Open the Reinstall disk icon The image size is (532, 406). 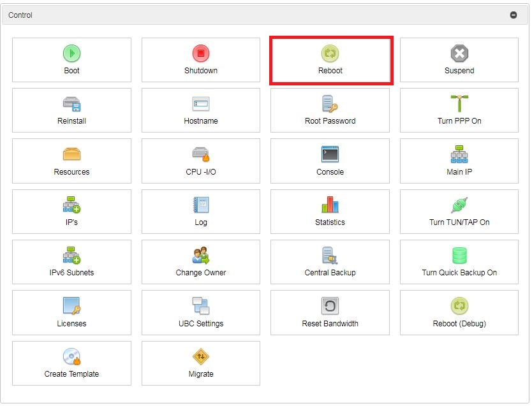[x=71, y=104]
